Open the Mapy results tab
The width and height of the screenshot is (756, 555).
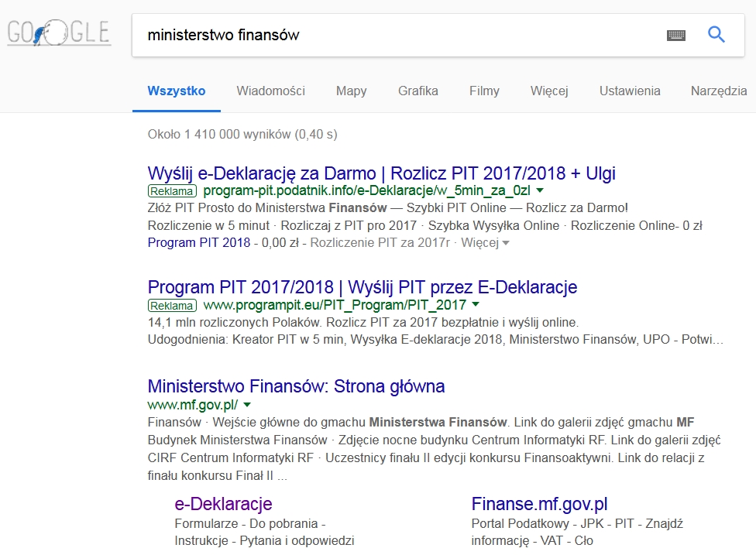pos(351,91)
